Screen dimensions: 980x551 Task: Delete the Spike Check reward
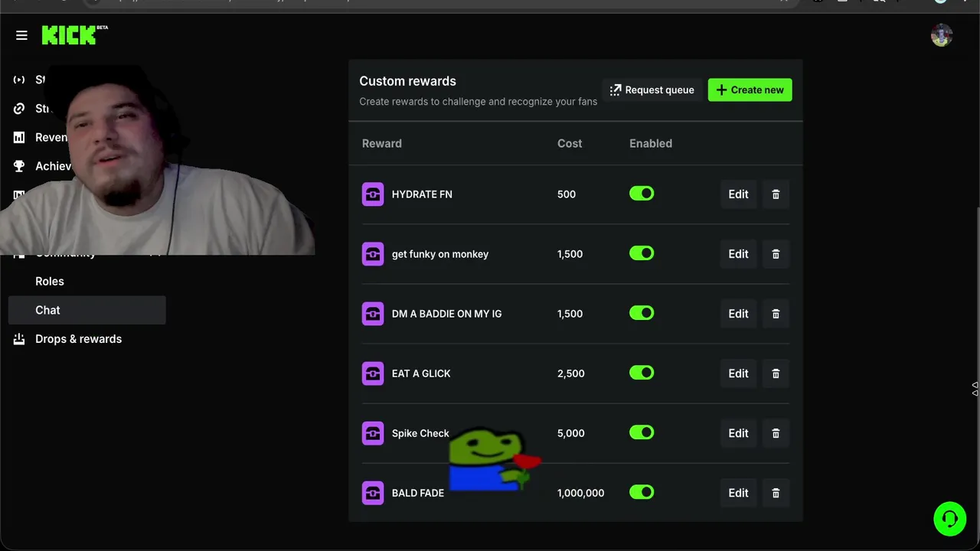point(776,433)
